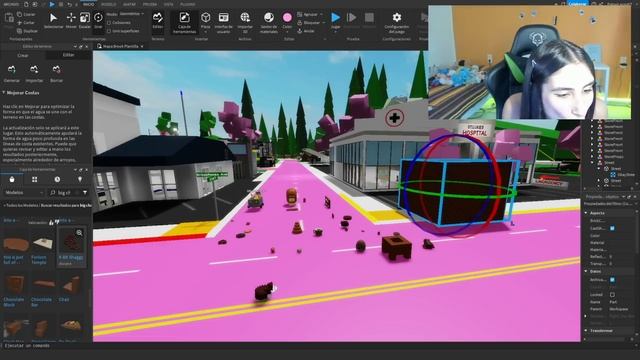Open toolbox marketplace bag tab
640x360 pixels.
click(12, 179)
